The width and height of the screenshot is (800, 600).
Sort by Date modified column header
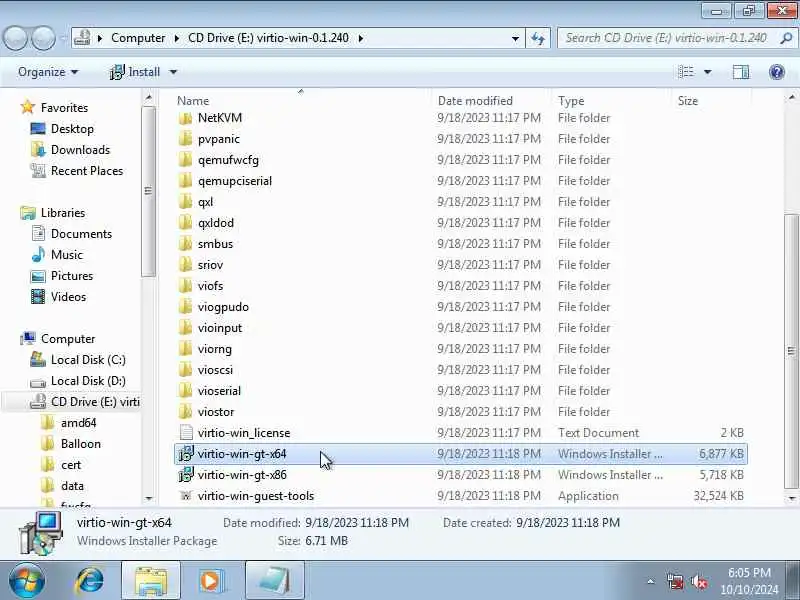[x=475, y=101]
